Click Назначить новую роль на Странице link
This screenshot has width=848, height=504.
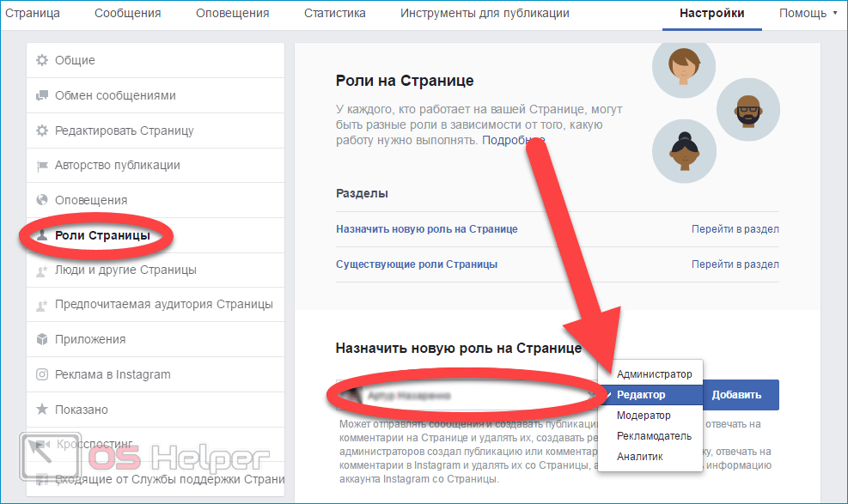pos(427,229)
